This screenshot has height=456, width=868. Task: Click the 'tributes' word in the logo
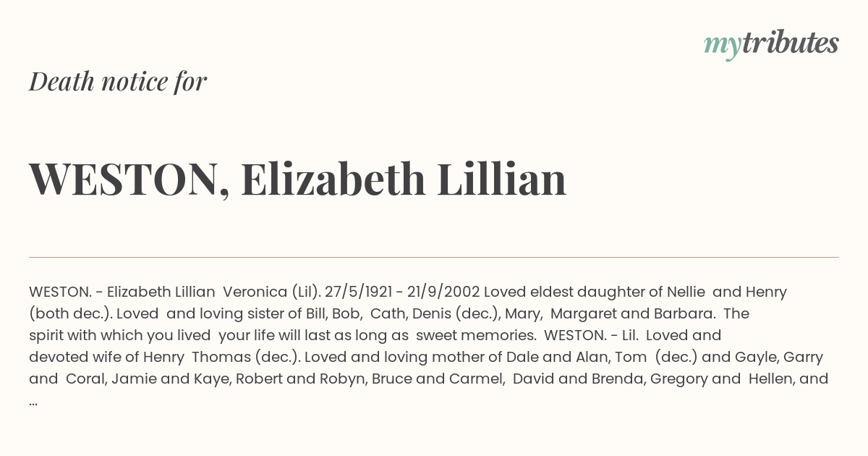pos(790,43)
